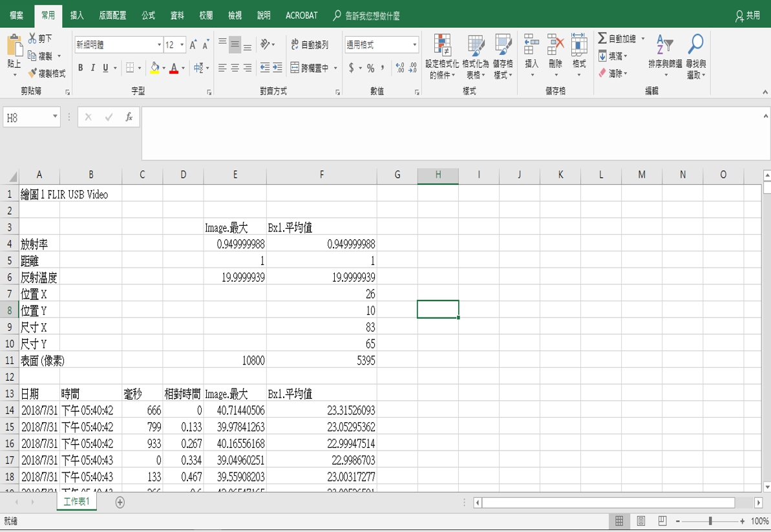Click the zoom slider handle
The height and width of the screenshot is (532, 771).
[x=710, y=521]
